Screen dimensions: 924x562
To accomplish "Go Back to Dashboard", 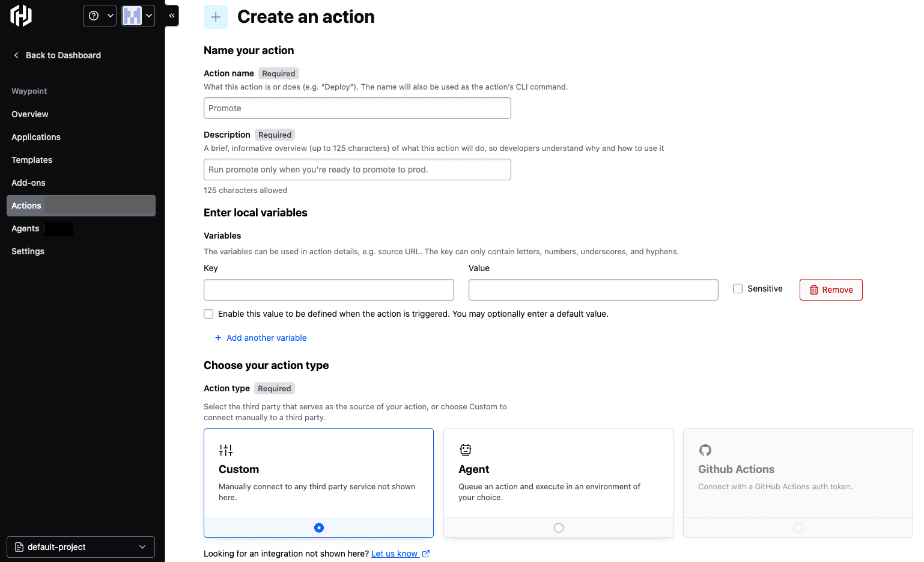I will pos(63,55).
